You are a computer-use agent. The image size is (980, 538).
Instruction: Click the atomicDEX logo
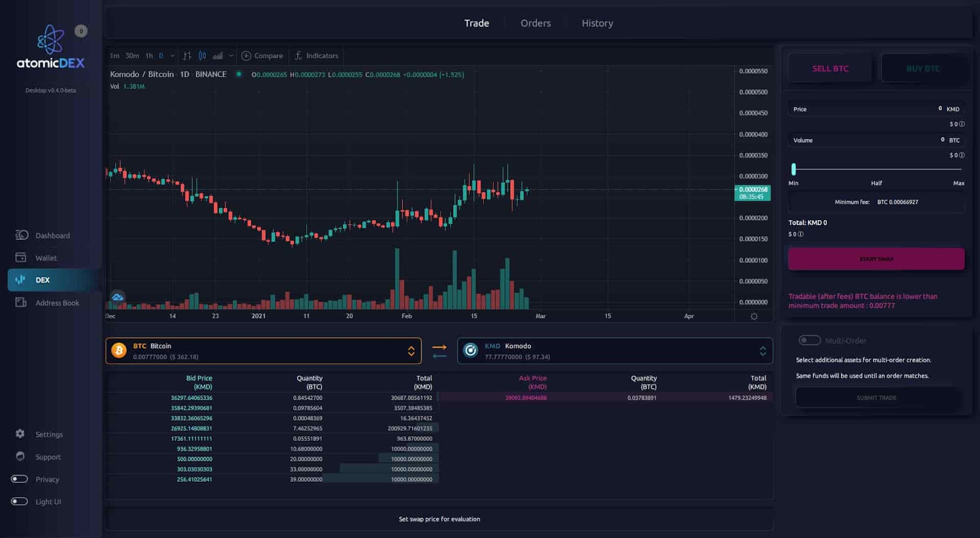50,47
